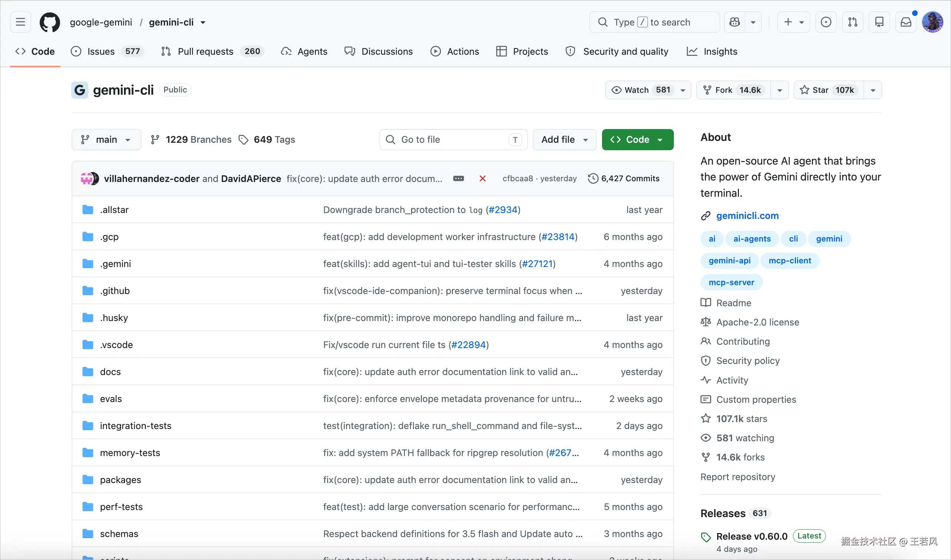View 649 Tags link
The image size is (951, 560).
pyautogui.click(x=267, y=139)
